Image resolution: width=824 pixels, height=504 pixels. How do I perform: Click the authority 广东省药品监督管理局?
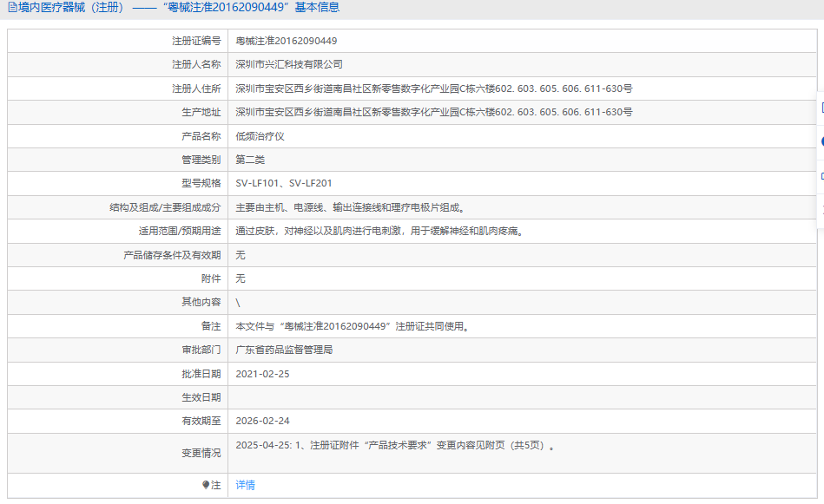[284, 350]
